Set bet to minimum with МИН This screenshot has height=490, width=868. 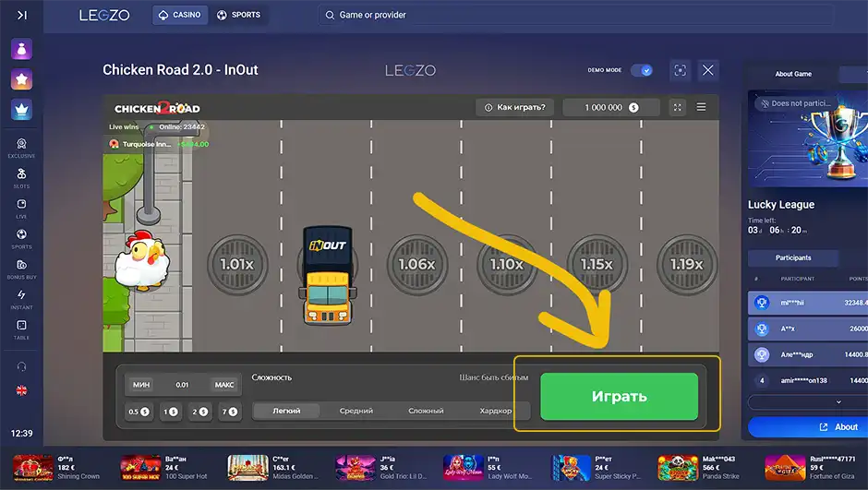point(141,385)
